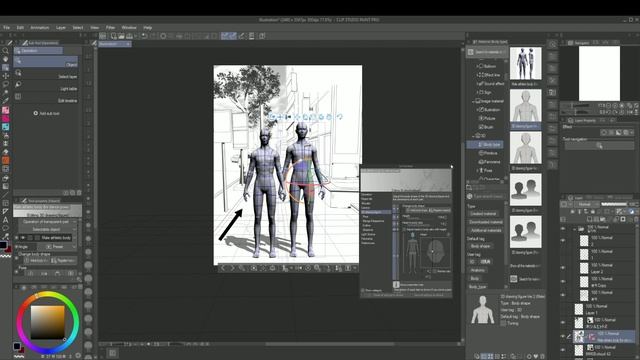Viewport: 640px width, 360px height.
Task: Select the Operation tool in toolbar
Action: pyautogui.click(x=5, y=67)
